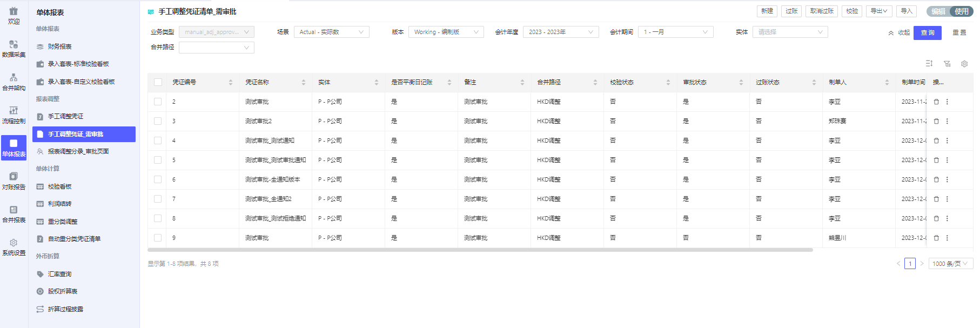Open 手工调整凭证 in the side menu

(65, 116)
